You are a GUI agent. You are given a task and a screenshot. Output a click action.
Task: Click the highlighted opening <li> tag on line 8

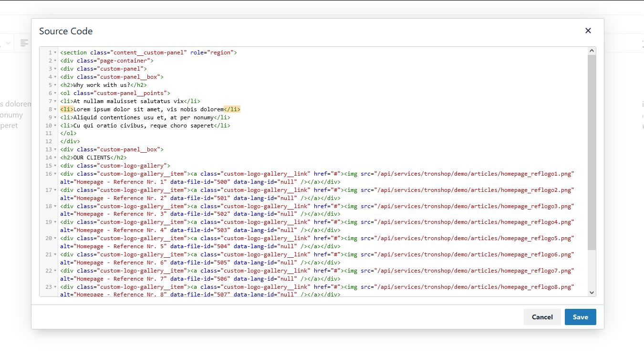pos(67,109)
